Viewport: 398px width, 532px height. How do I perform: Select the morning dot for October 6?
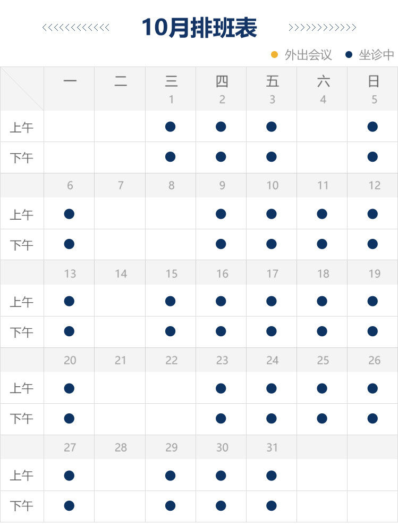click(x=69, y=214)
